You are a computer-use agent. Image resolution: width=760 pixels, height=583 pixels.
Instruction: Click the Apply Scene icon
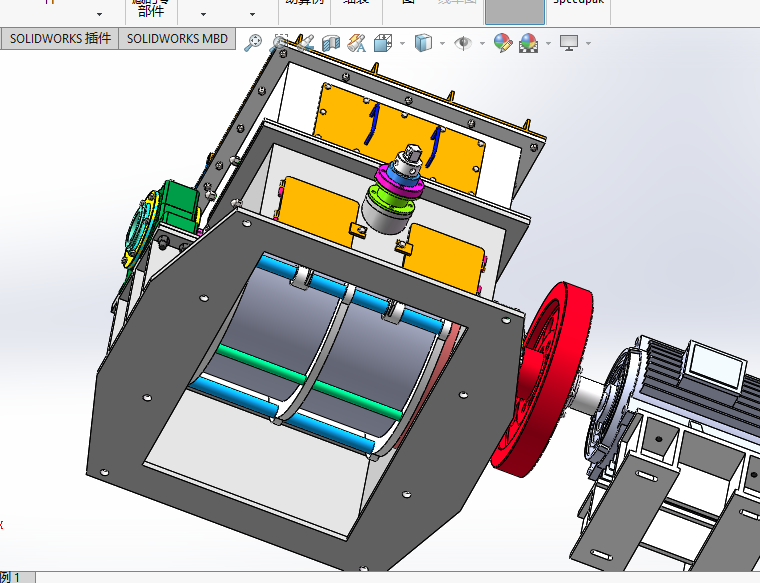(x=529, y=43)
